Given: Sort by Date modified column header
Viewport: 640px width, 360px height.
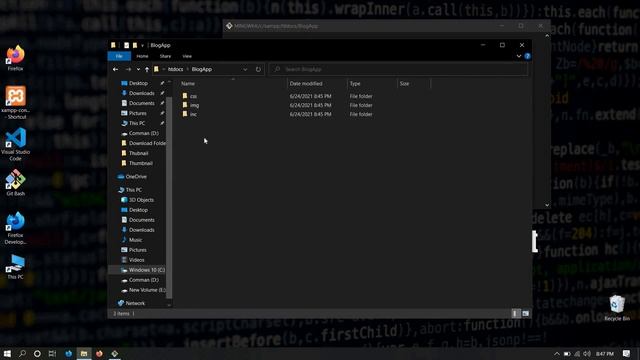Looking at the screenshot, I should click(317, 84).
